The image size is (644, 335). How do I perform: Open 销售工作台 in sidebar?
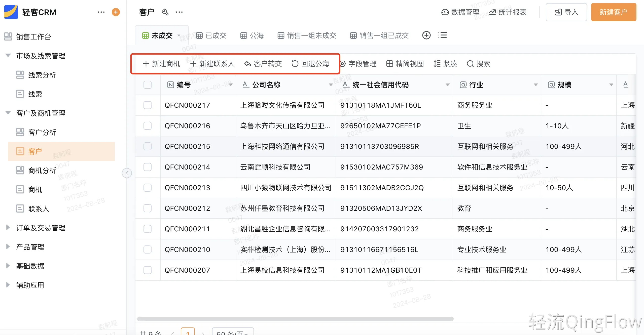(28, 37)
